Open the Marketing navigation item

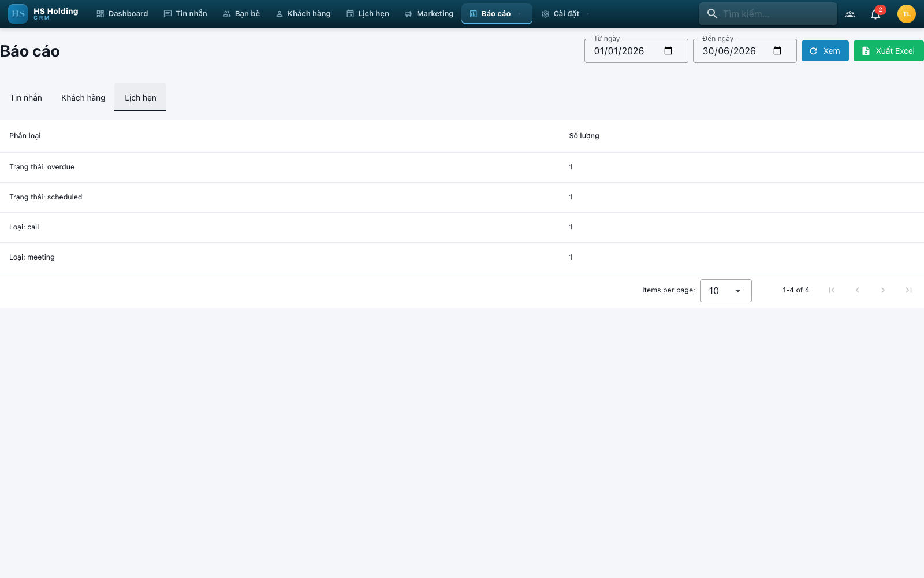coord(429,14)
